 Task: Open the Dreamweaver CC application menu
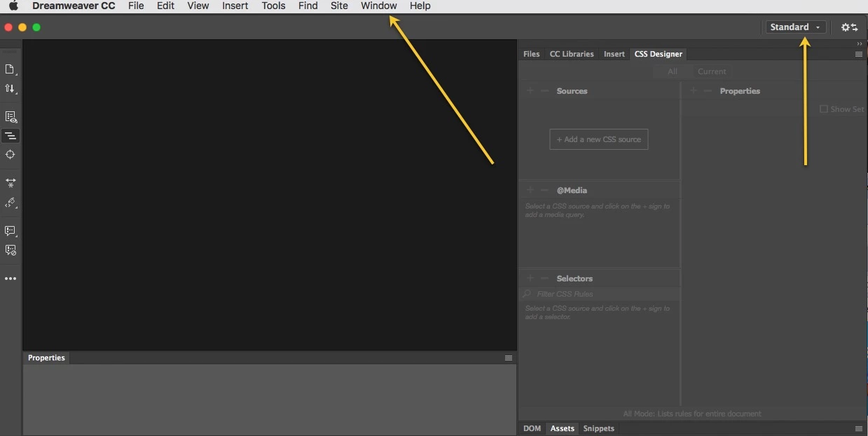pyautogui.click(x=74, y=6)
